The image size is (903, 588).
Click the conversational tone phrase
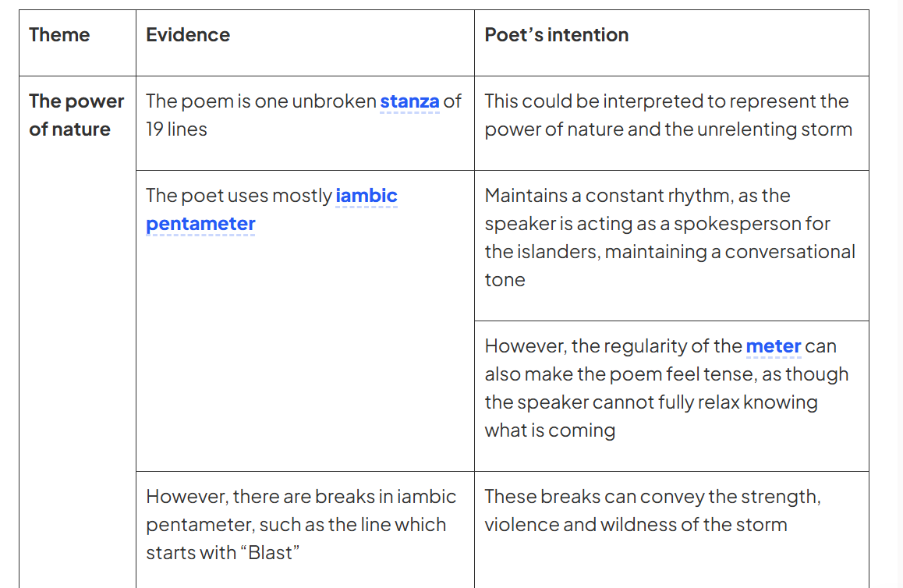coord(670,265)
